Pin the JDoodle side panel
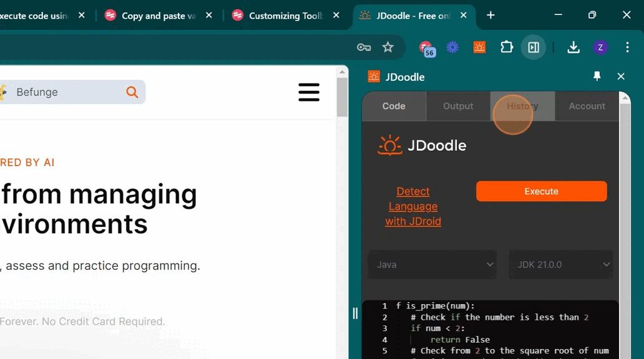Image resolution: width=644 pixels, height=359 pixels. 597,76
